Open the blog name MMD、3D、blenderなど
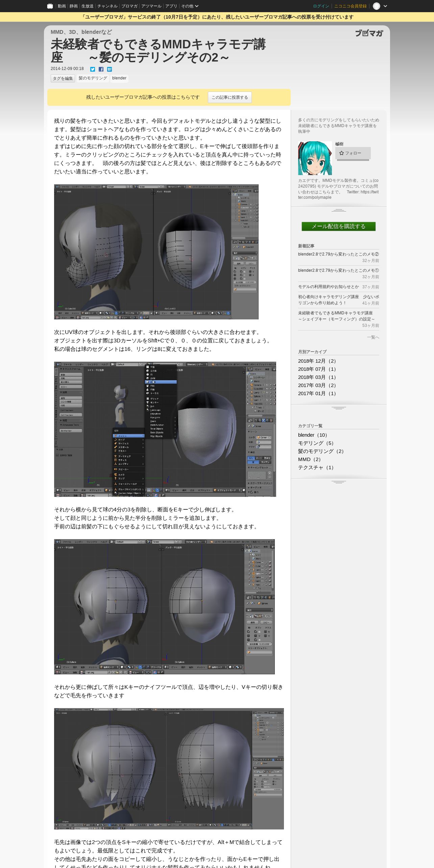The image size is (434, 868). [x=81, y=32]
